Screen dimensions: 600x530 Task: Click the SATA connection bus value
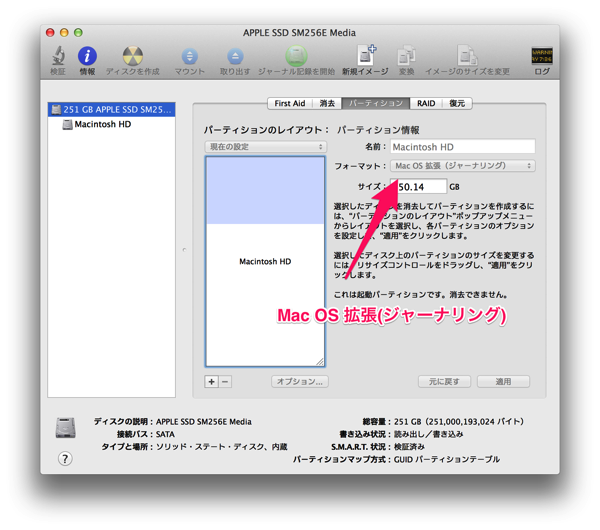(165, 434)
